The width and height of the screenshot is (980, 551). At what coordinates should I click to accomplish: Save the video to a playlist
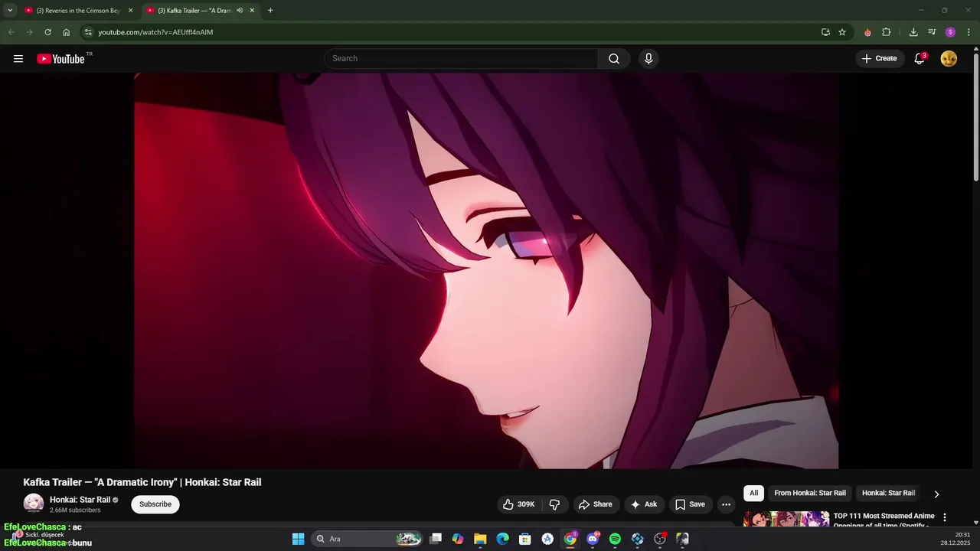[690, 504]
